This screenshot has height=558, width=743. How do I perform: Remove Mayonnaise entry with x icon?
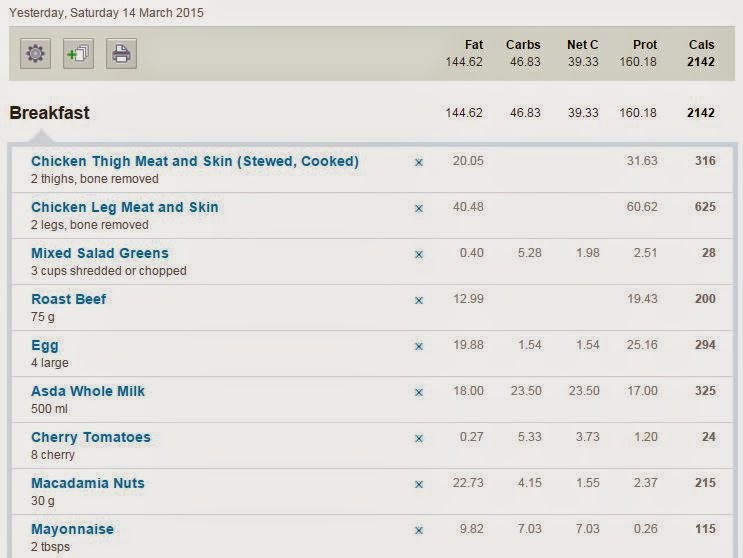tap(419, 530)
